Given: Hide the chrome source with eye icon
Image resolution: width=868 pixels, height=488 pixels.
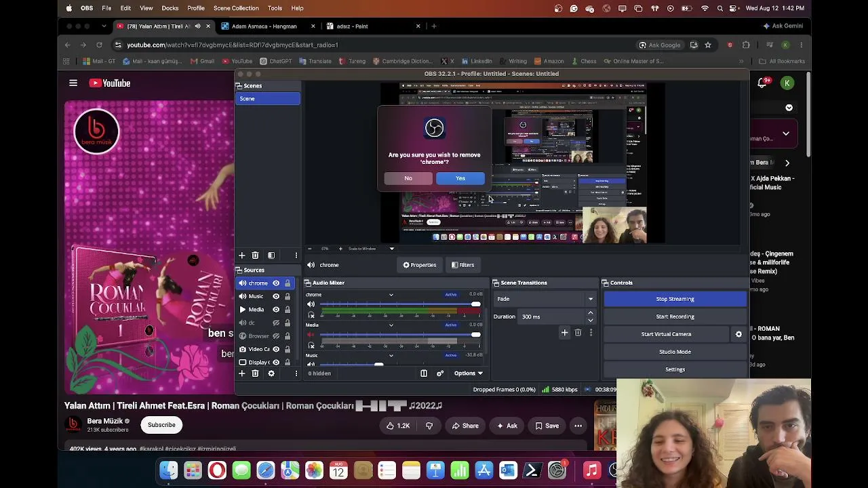Looking at the screenshot, I should pyautogui.click(x=276, y=283).
